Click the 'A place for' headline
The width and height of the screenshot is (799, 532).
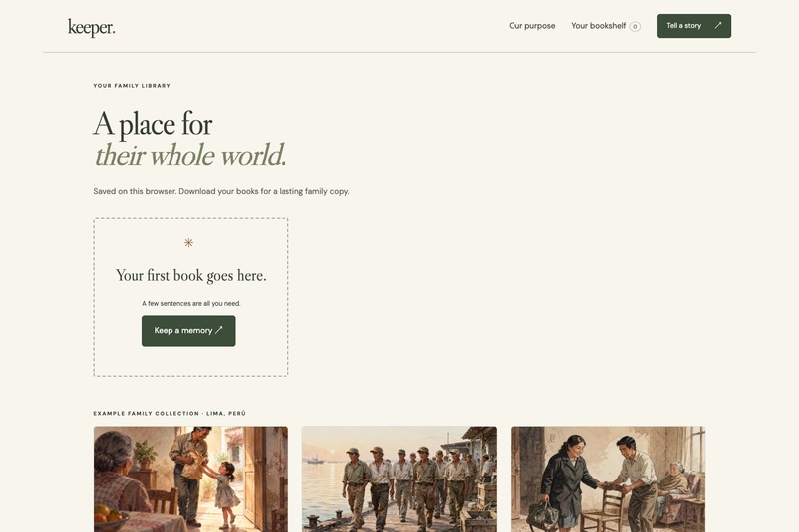(x=153, y=124)
